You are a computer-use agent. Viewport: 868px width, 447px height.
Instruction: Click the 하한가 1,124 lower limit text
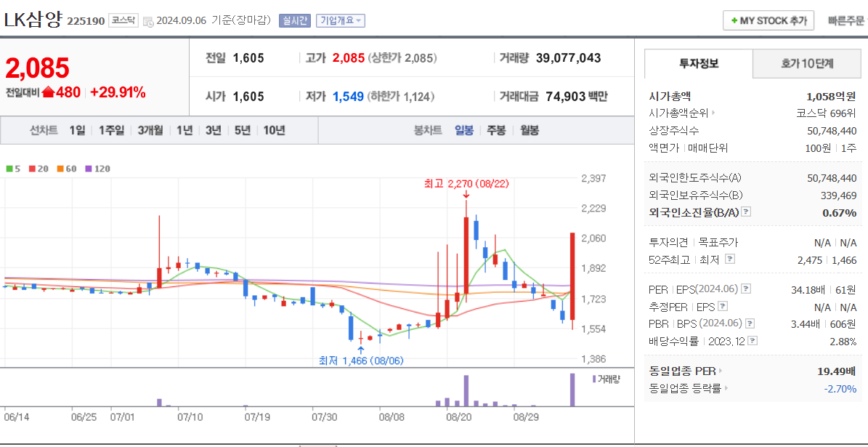coord(400,97)
